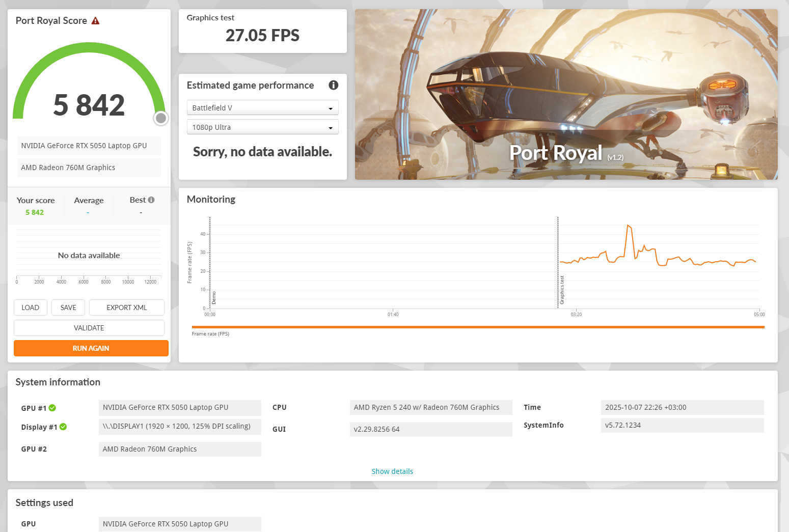
Task: Click the orange Frame rate legend bar
Action: (x=478, y=327)
